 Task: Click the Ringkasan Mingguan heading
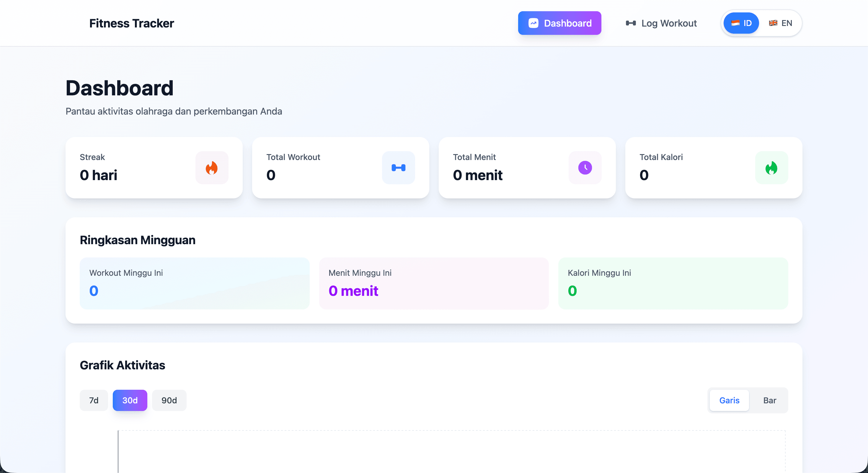pos(138,240)
